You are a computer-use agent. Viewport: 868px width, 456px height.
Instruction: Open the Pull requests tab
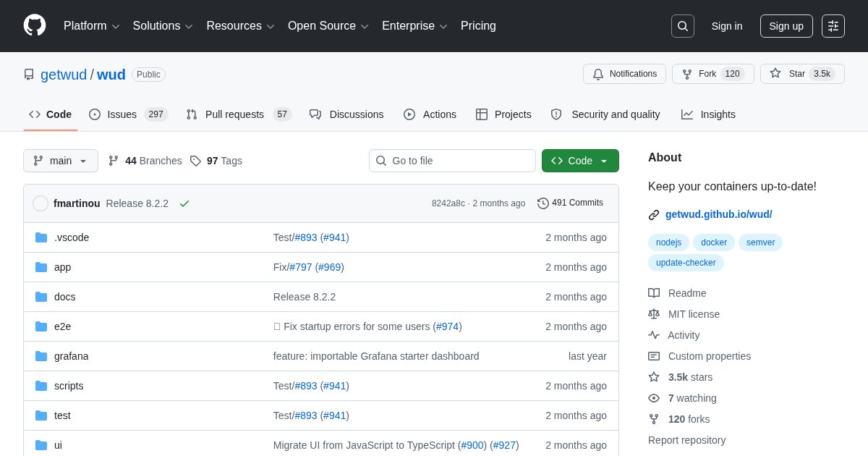point(239,114)
